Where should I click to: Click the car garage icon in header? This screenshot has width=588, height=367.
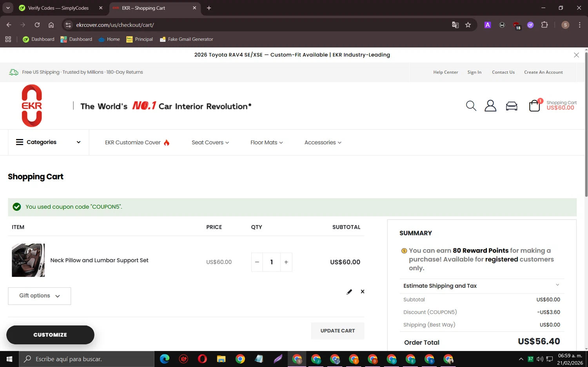[512, 106]
